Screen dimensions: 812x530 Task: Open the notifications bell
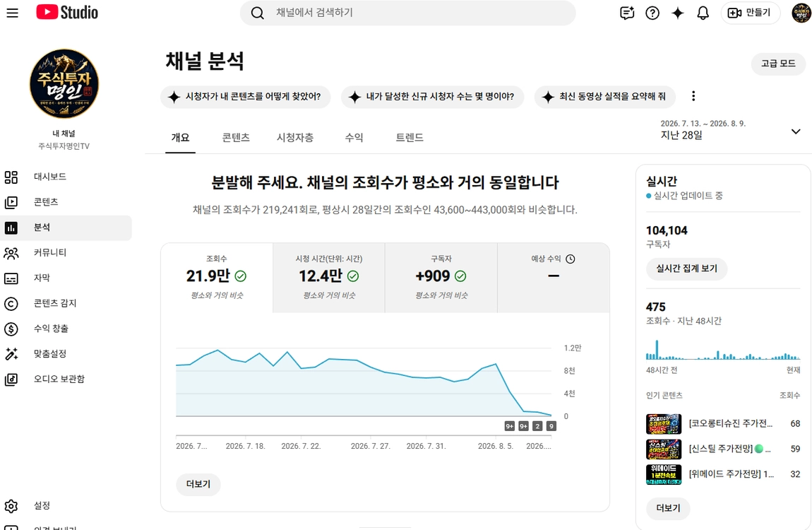pyautogui.click(x=703, y=13)
